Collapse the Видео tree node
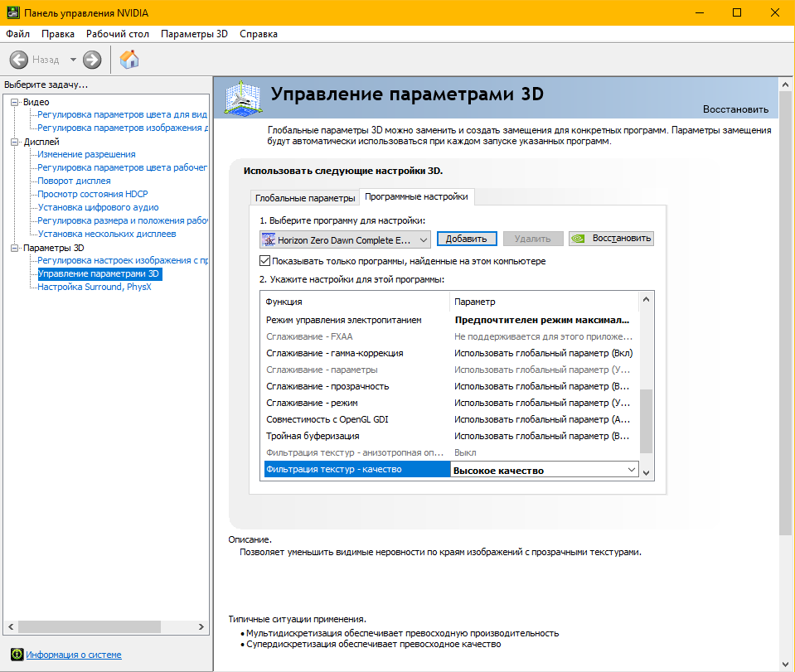Screen dimensions: 795x672 [15, 103]
